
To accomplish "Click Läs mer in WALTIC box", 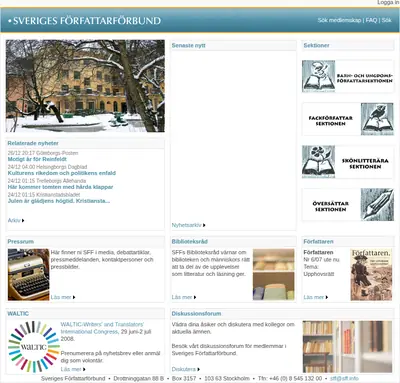I will point(73,369).
